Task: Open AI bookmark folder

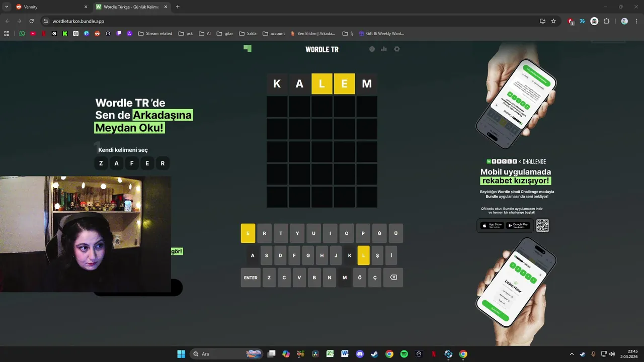Action: coord(205,33)
